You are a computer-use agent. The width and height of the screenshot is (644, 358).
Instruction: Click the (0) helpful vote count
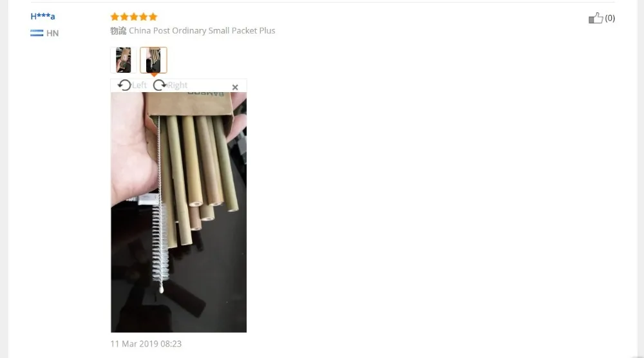[x=610, y=18]
